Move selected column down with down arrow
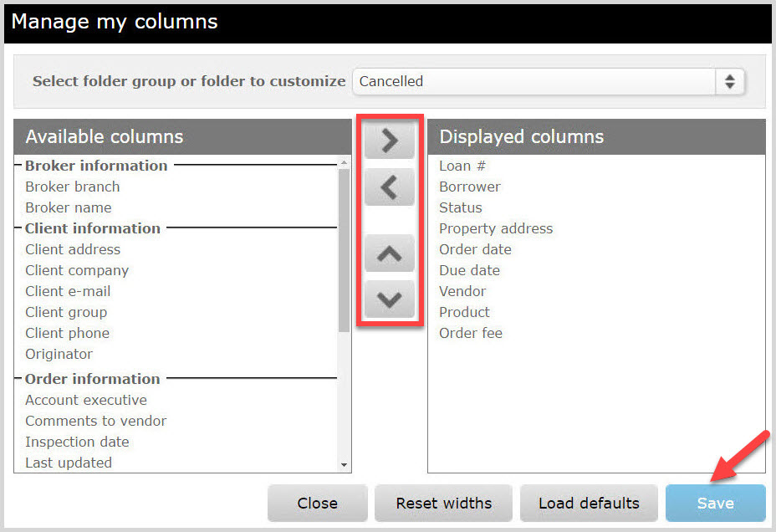Viewport: 776px width, 532px height. [390, 299]
